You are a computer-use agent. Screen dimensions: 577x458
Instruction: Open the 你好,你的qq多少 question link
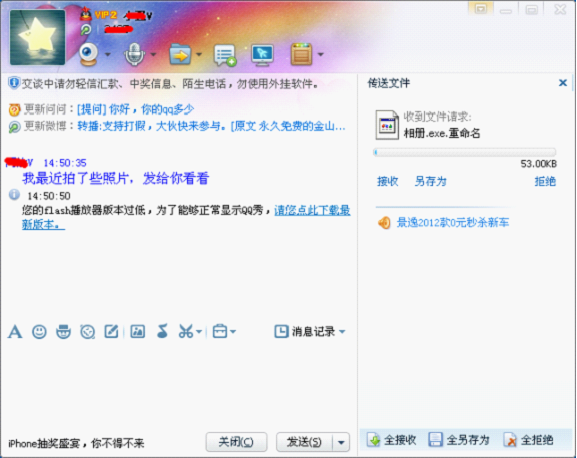[x=135, y=109]
